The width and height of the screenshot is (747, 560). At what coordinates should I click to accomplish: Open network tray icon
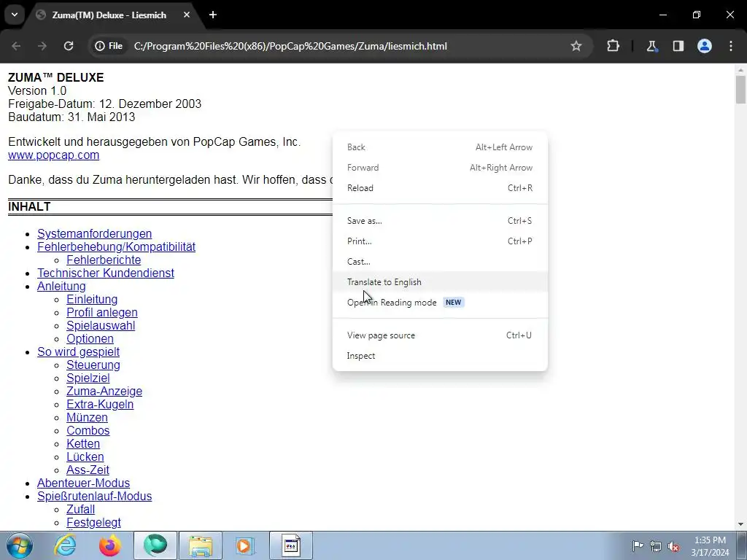tap(656, 546)
